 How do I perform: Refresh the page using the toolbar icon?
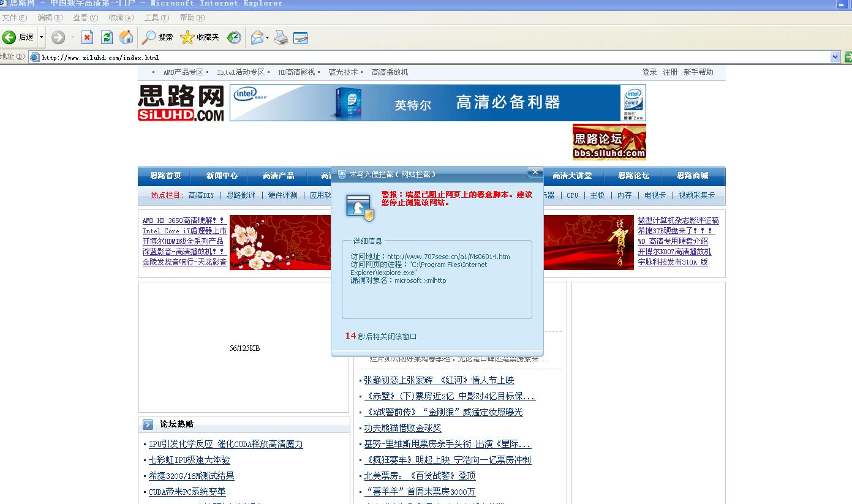pos(107,37)
